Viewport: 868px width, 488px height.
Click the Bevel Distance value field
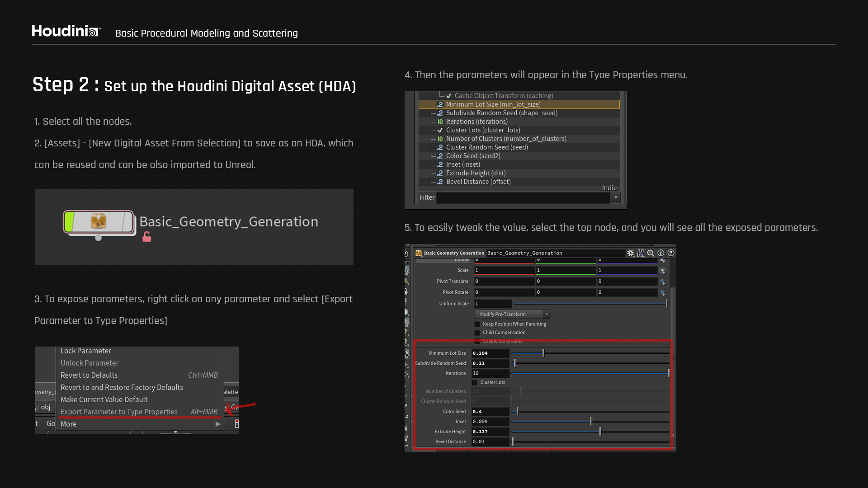(x=491, y=442)
